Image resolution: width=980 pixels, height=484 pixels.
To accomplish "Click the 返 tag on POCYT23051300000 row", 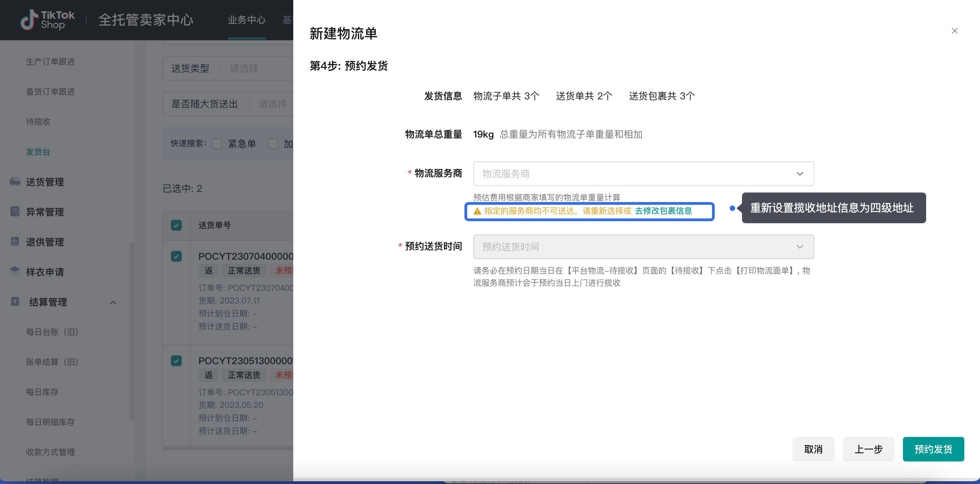I will [208, 375].
